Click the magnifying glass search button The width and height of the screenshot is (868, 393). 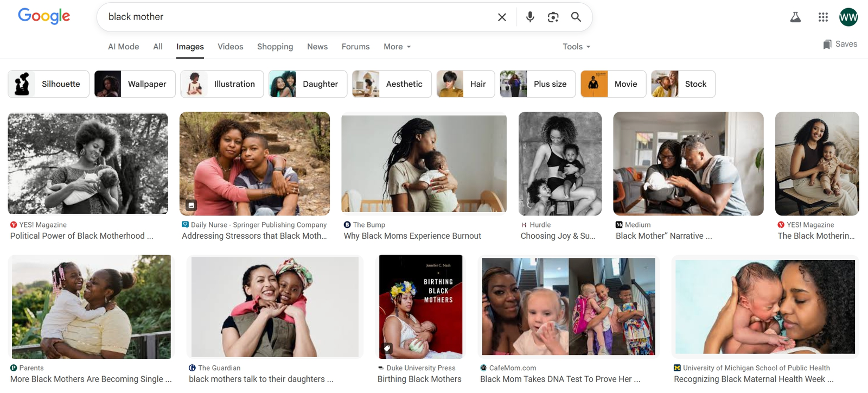pyautogui.click(x=576, y=17)
